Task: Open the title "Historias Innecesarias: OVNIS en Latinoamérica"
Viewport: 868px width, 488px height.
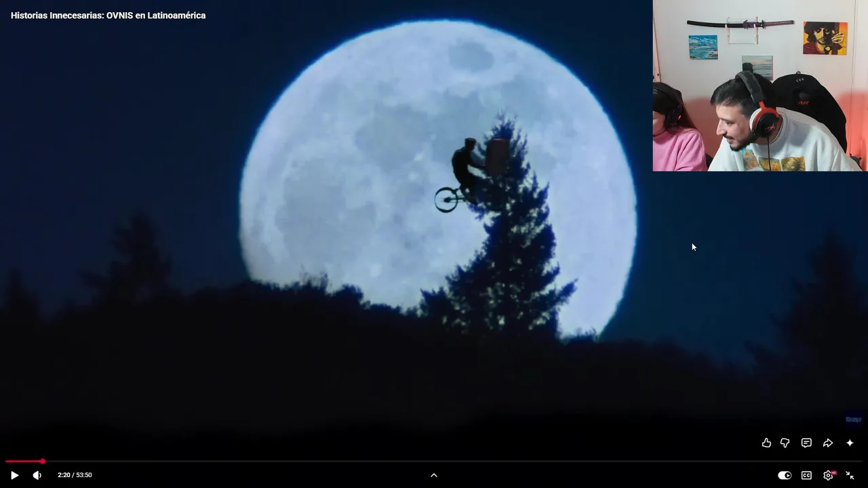Action: coord(108,16)
